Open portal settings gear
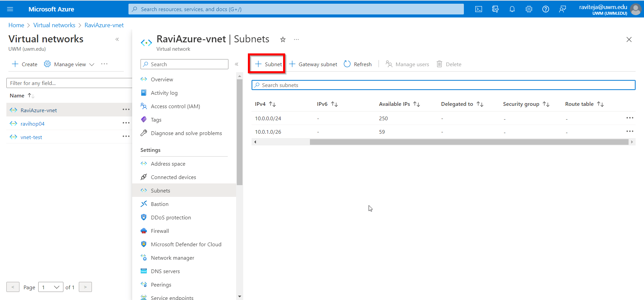The image size is (644, 300). pos(529,9)
